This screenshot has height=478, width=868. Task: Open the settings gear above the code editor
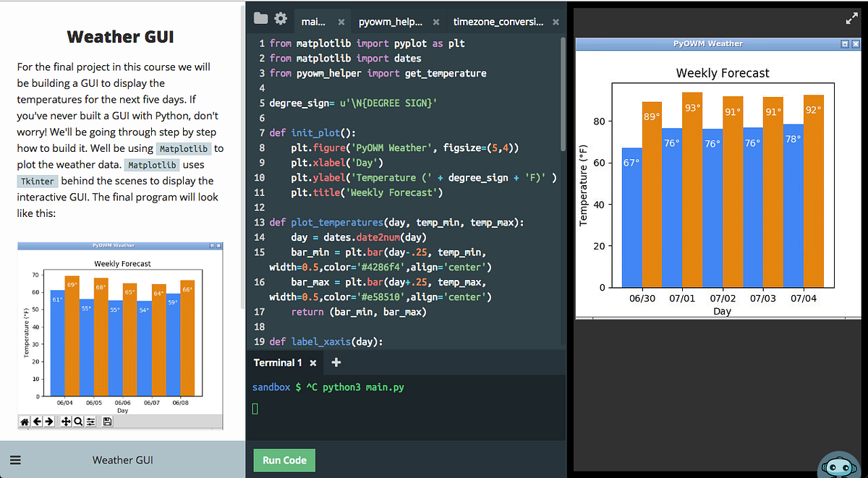point(281,20)
